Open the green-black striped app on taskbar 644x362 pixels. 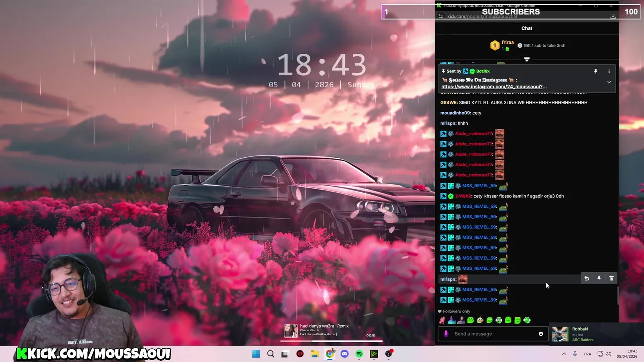[374, 354]
